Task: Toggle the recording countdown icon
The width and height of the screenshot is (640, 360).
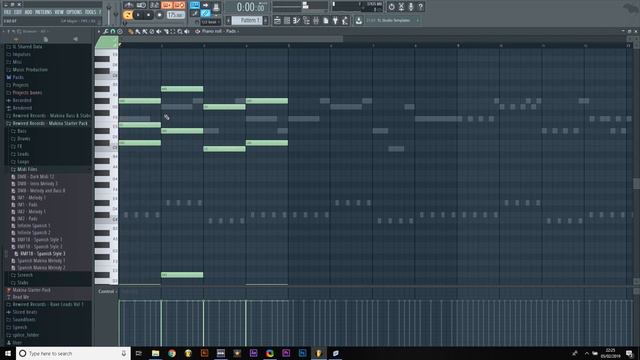Action: [154, 5]
